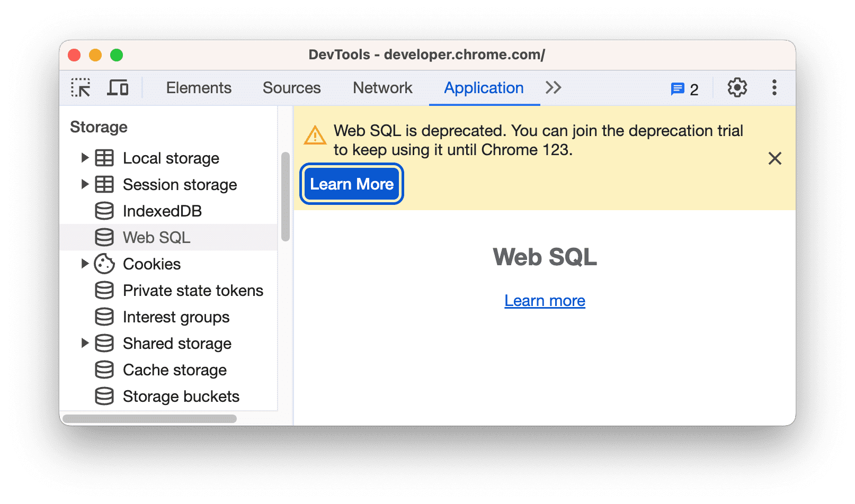
Task: Click the Cache storage icon
Action: click(104, 370)
